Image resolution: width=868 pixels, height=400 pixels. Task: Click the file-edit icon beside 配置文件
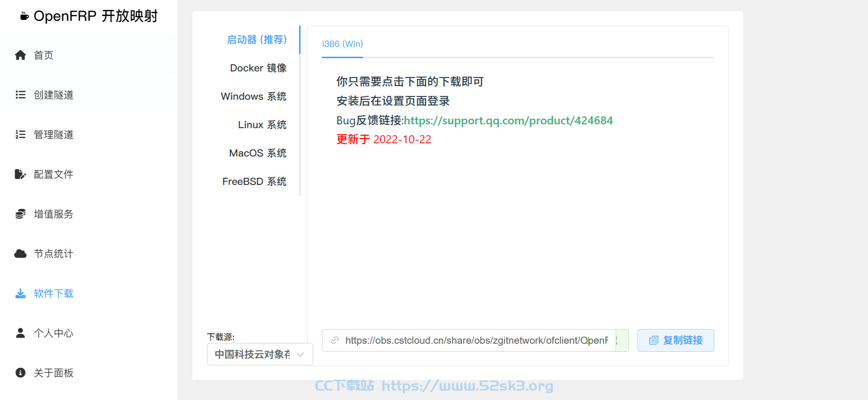point(20,174)
